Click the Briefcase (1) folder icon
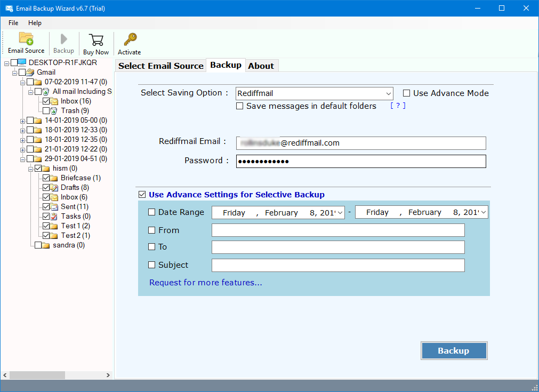 [54, 178]
